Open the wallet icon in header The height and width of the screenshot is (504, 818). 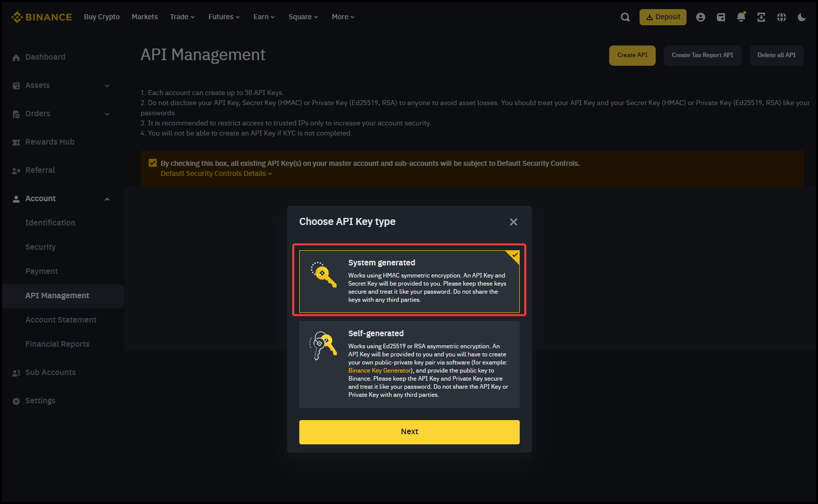[721, 17]
